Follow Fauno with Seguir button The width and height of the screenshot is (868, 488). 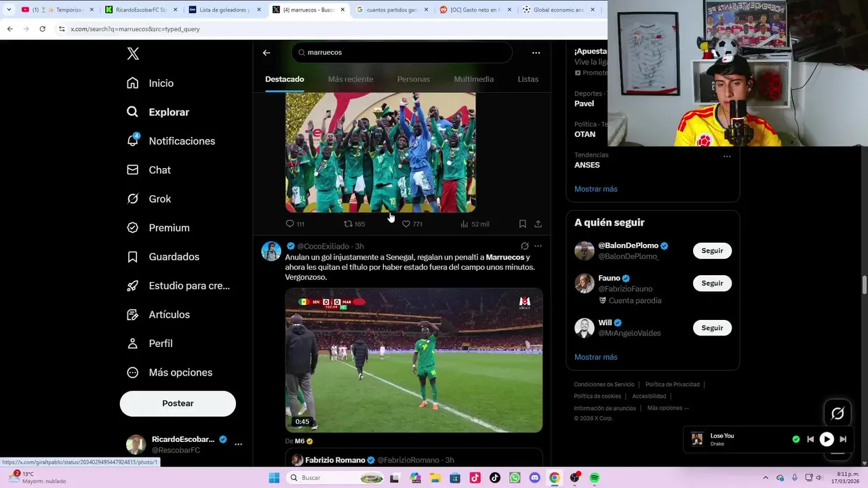pyautogui.click(x=712, y=283)
